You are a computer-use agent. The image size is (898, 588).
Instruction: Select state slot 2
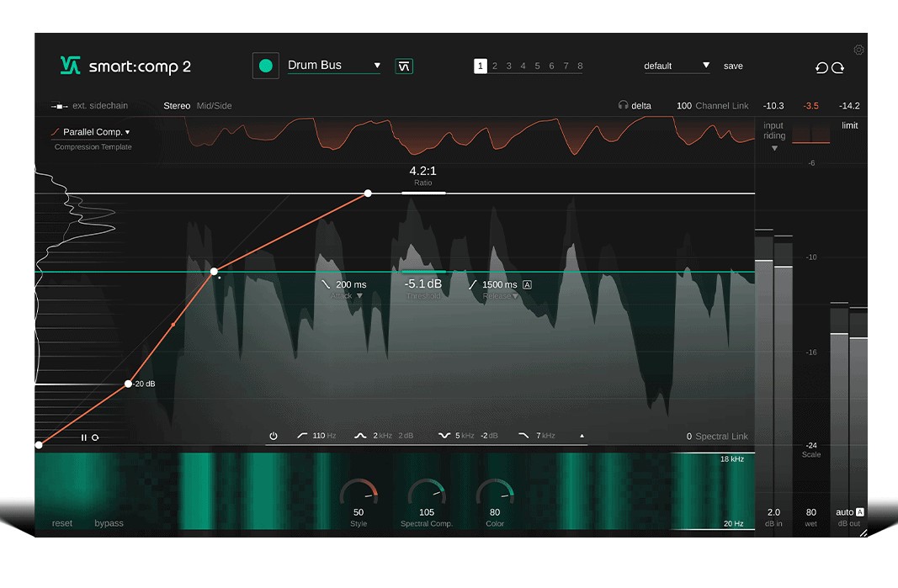point(495,66)
